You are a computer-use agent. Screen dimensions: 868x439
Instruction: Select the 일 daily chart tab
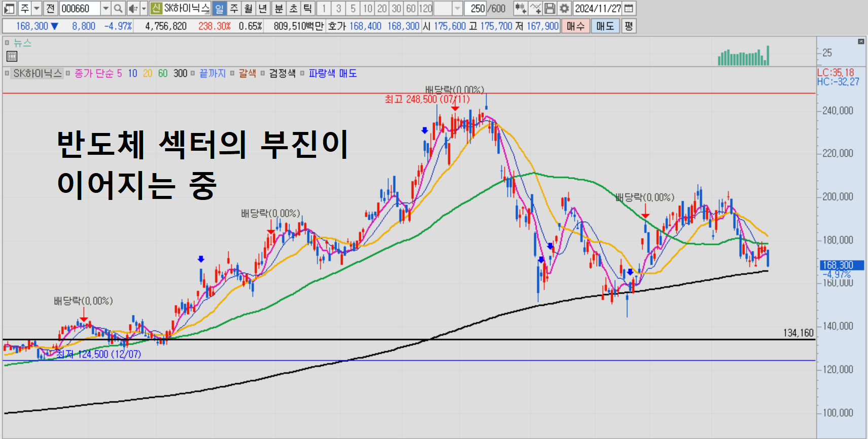tap(219, 8)
